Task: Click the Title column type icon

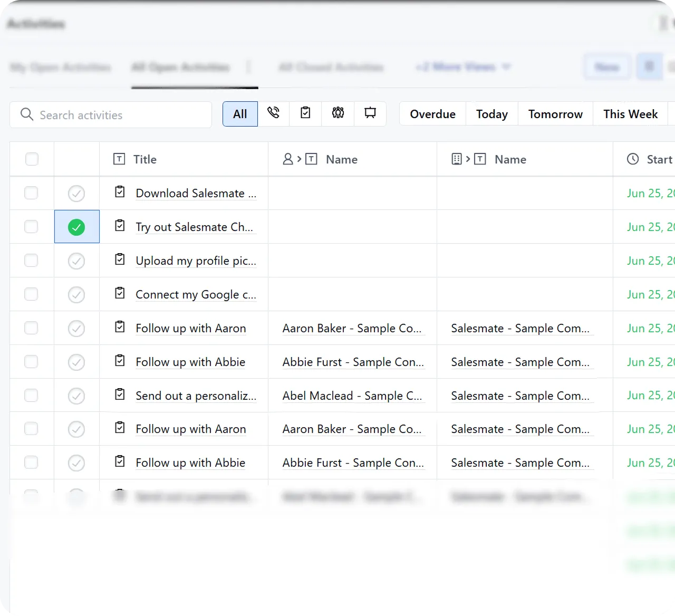Action: pyautogui.click(x=120, y=159)
